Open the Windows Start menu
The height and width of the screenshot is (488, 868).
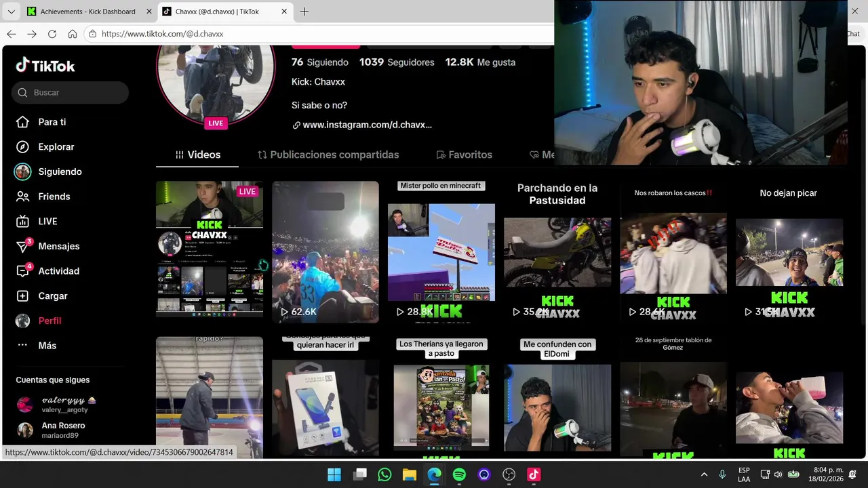point(334,474)
